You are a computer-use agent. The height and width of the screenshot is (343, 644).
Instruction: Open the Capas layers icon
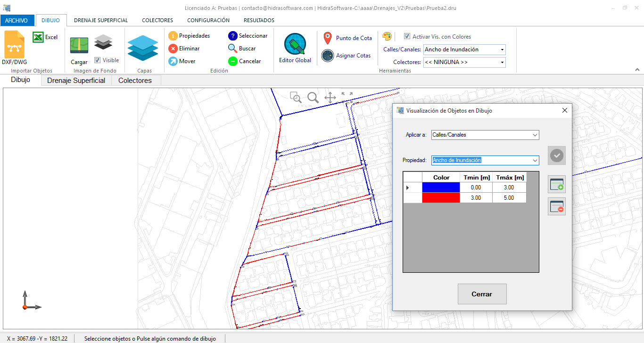point(142,48)
